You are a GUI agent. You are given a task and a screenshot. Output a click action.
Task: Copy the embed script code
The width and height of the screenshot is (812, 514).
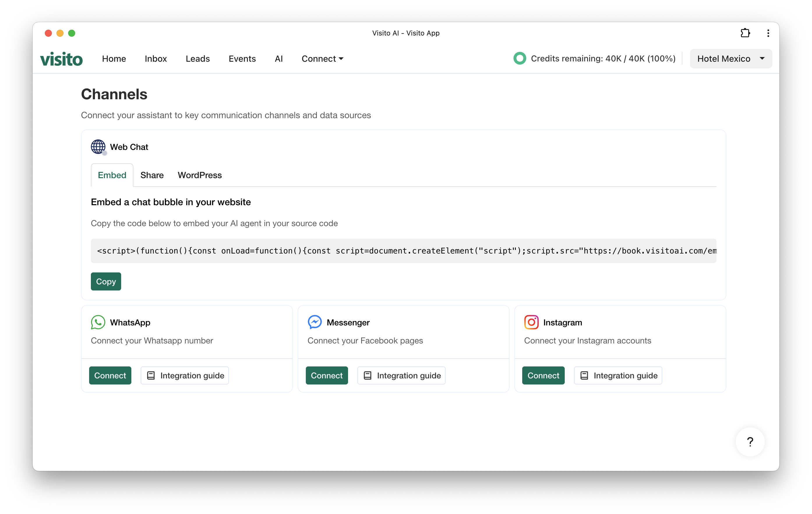point(105,281)
